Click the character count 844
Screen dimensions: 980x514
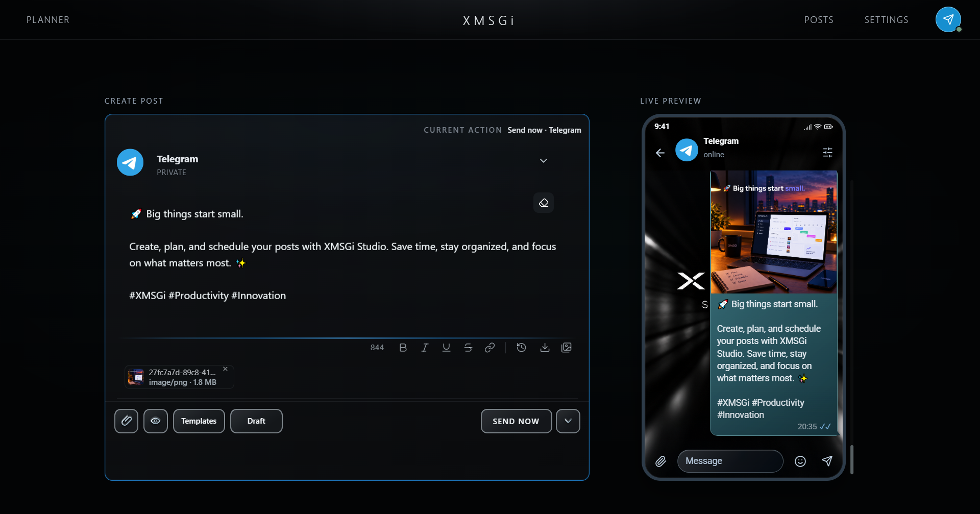pyautogui.click(x=377, y=348)
